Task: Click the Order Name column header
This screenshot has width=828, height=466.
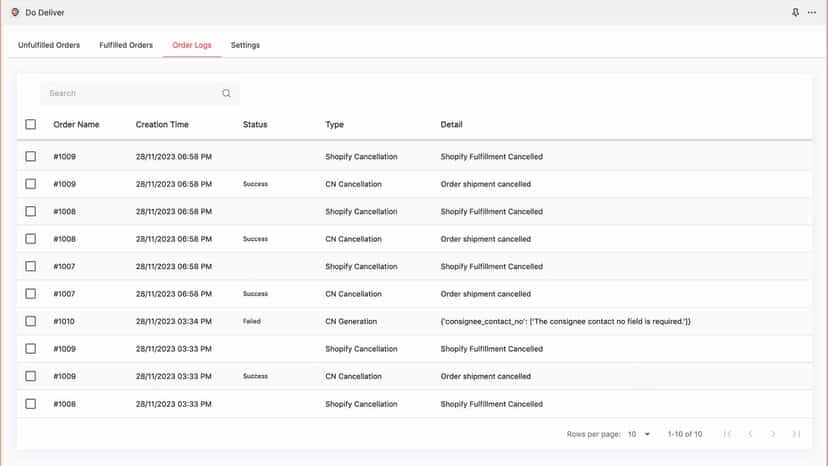Action: point(76,124)
